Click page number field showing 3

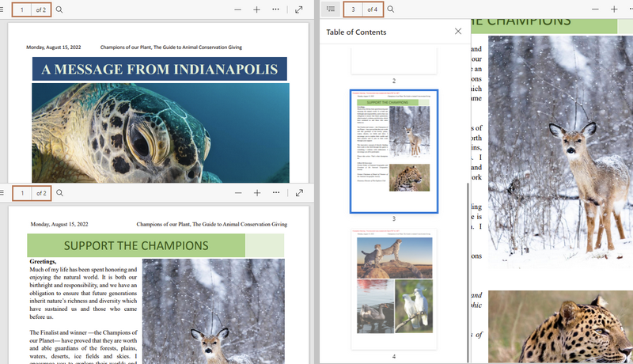353,9
